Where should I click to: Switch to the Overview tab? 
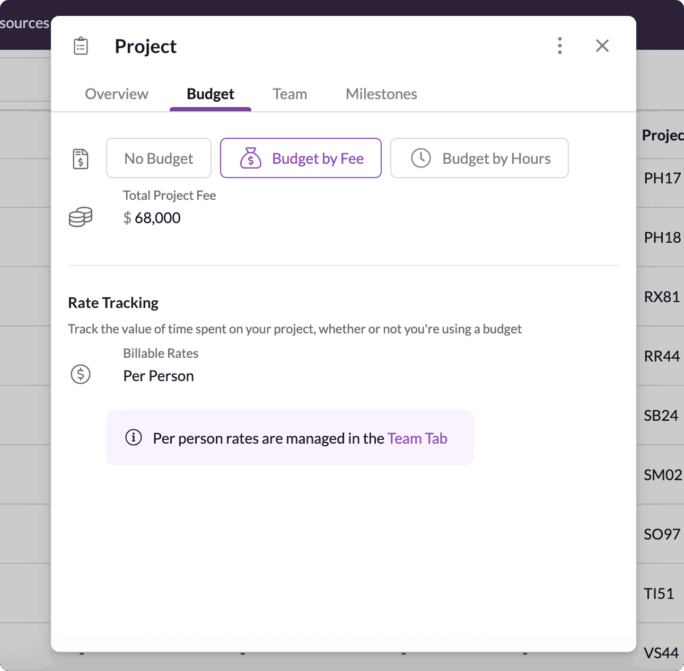pos(116,94)
